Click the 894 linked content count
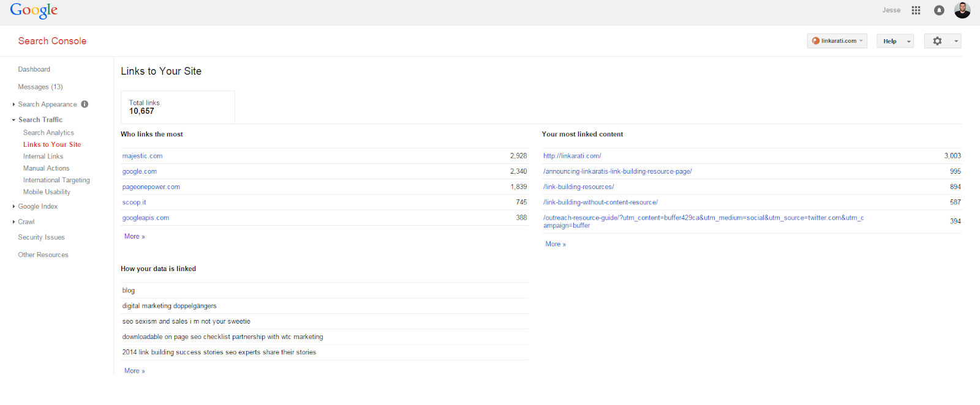Viewport: 980px width, 405px height. coord(956,187)
